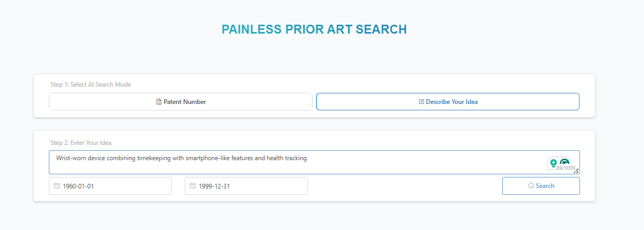Click the Step 2: Enter Your Idea label
This screenshot has height=230, width=644.
[x=81, y=143]
